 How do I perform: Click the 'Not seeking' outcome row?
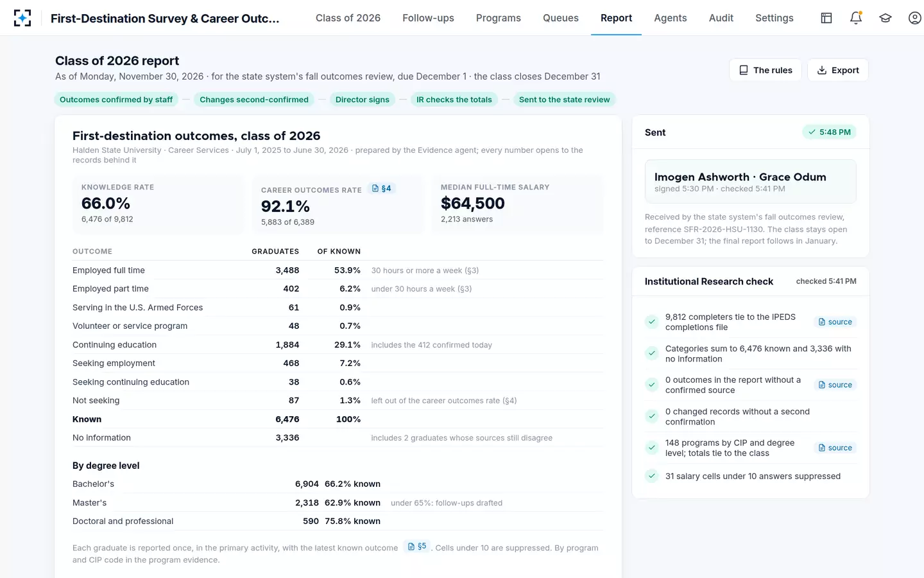click(x=338, y=400)
